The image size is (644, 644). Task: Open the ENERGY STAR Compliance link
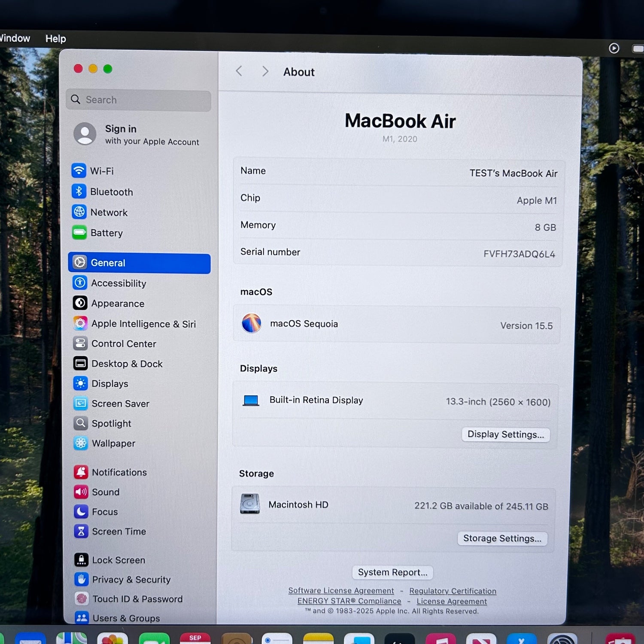(349, 601)
